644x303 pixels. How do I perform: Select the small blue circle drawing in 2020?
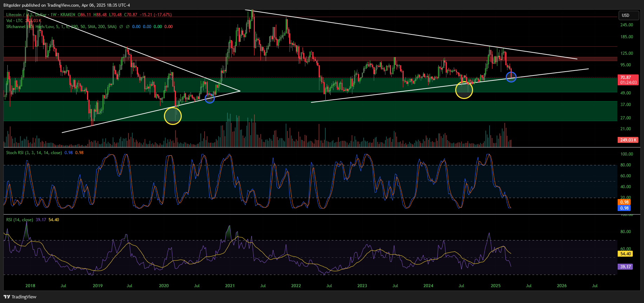(x=210, y=98)
